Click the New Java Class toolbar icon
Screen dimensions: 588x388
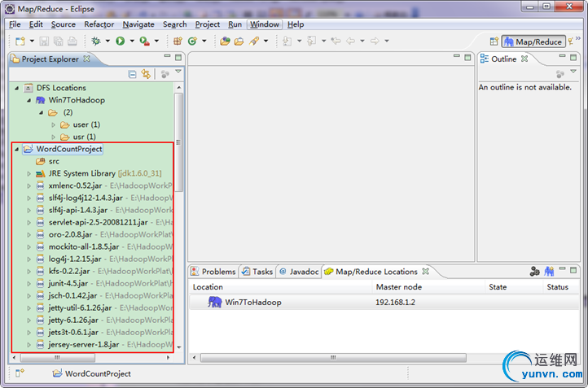click(x=192, y=41)
